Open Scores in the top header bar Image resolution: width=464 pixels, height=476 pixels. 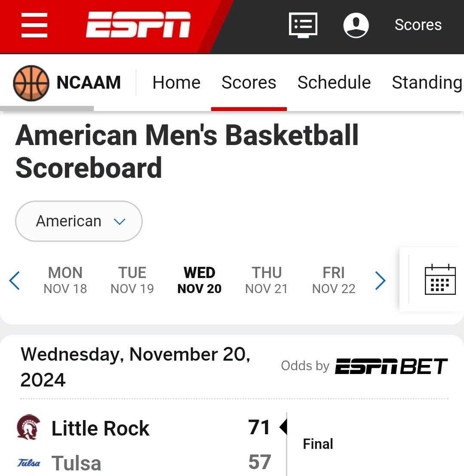coord(418,25)
